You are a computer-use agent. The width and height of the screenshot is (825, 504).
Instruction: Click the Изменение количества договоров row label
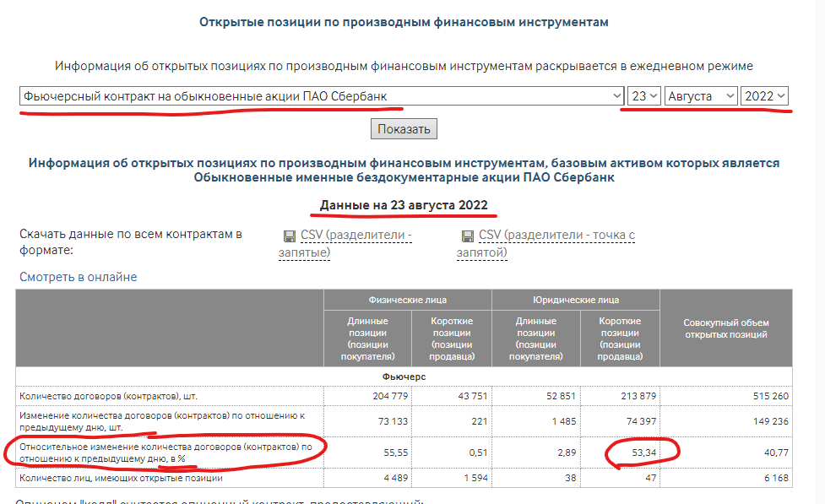[x=162, y=421]
